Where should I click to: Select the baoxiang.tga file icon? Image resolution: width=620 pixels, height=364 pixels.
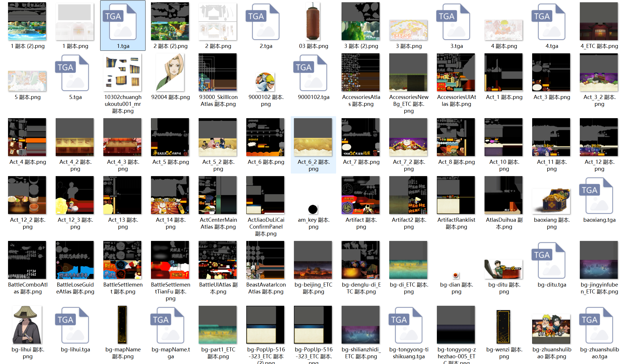(x=599, y=196)
